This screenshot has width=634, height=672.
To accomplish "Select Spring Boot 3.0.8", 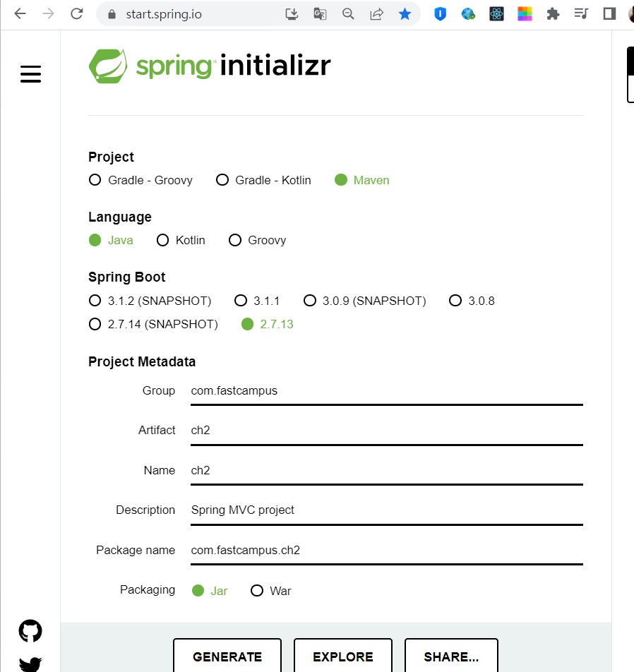I will [472, 301].
